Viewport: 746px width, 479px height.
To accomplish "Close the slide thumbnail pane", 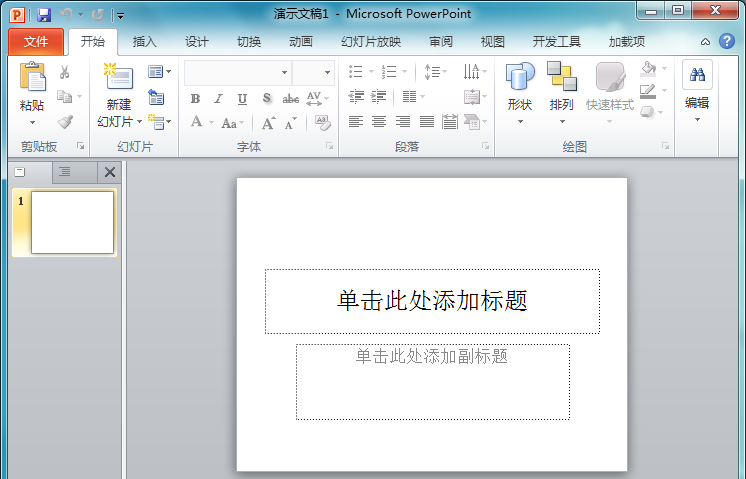I will [x=110, y=172].
